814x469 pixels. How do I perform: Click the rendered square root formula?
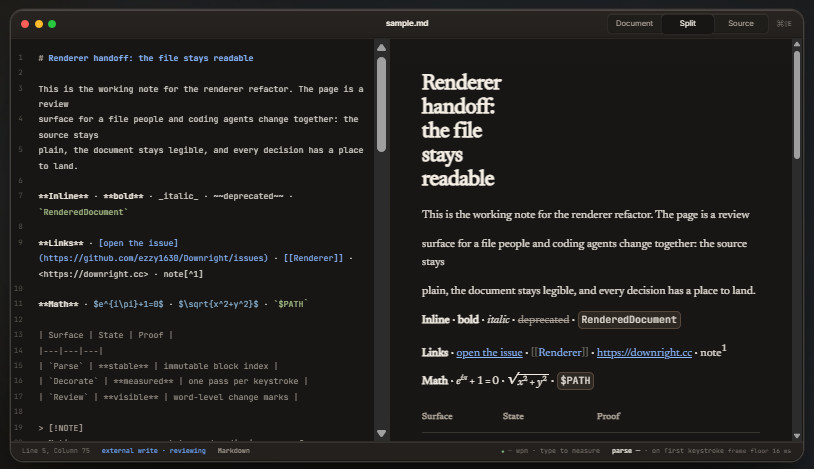527,380
